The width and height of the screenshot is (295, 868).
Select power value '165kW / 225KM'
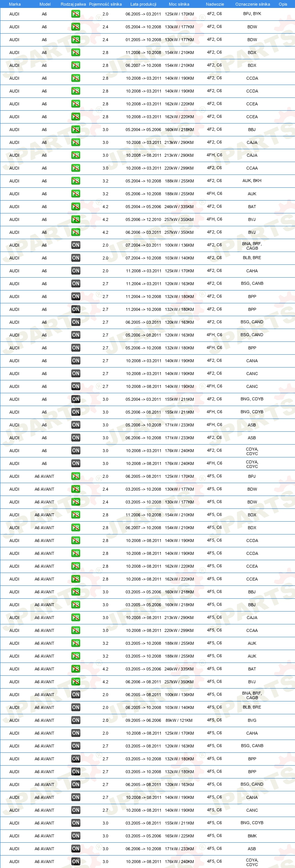click(x=179, y=836)
